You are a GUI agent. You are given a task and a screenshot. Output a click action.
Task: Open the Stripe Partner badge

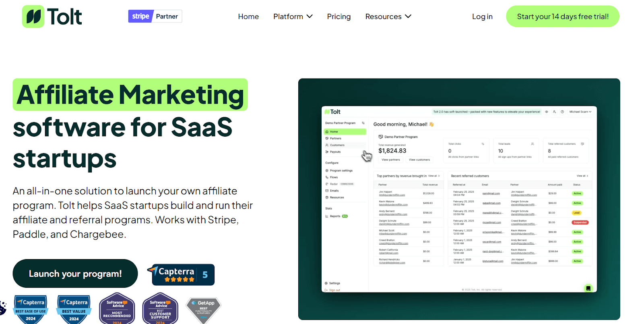coord(155,16)
